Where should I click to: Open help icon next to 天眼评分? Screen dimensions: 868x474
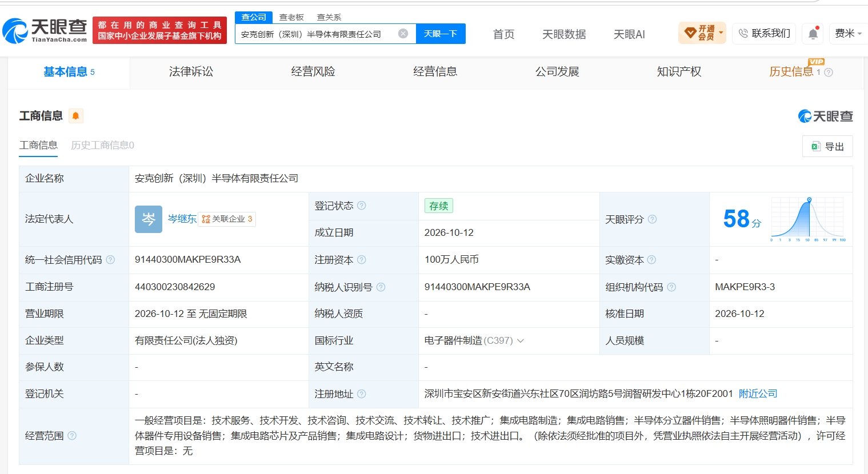[652, 219]
